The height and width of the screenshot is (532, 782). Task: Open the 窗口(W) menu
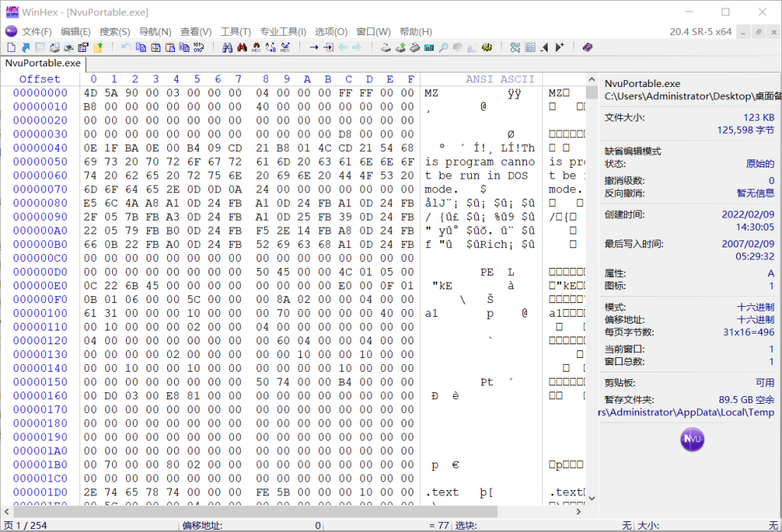pos(373,32)
